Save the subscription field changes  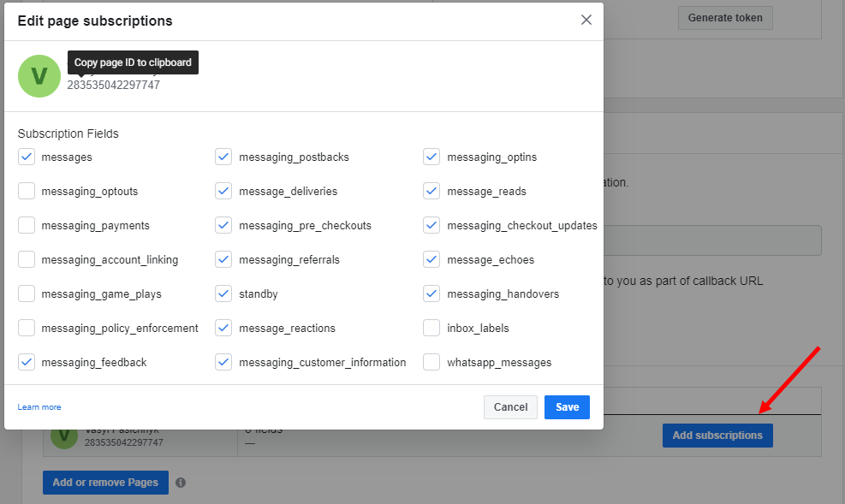pos(567,407)
